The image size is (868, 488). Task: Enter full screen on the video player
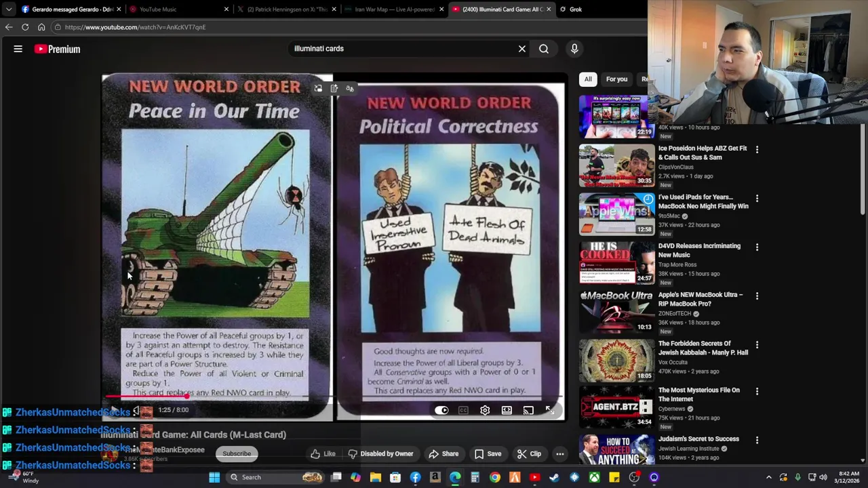pos(550,410)
